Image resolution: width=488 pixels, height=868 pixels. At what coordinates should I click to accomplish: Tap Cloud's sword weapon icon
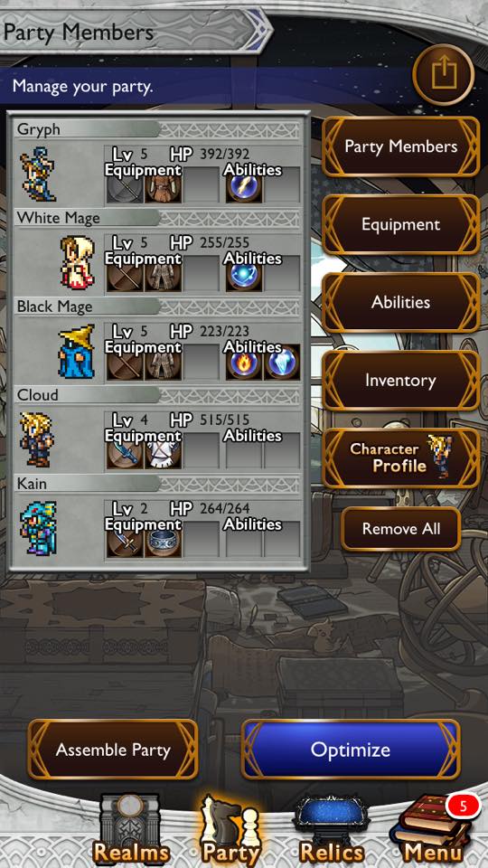[125, 451]
